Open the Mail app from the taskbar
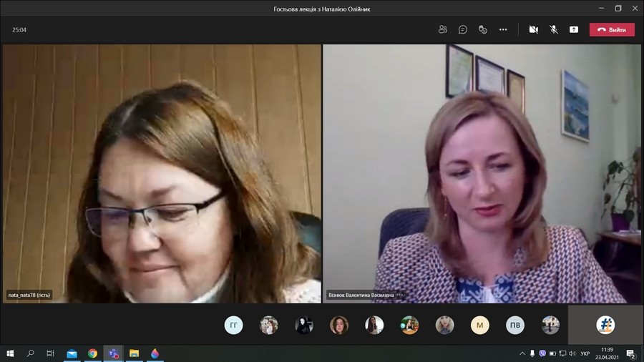Screen dimensions: 644x362 tap(72, 353)
